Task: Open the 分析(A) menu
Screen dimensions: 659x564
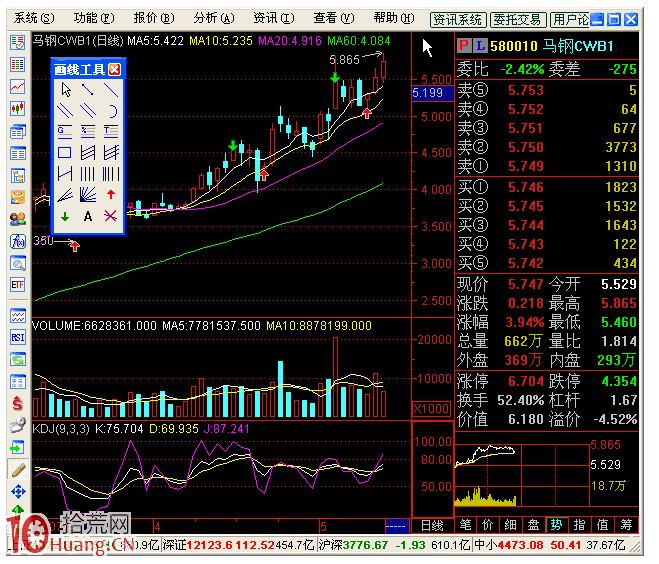Action: [214, 18]
